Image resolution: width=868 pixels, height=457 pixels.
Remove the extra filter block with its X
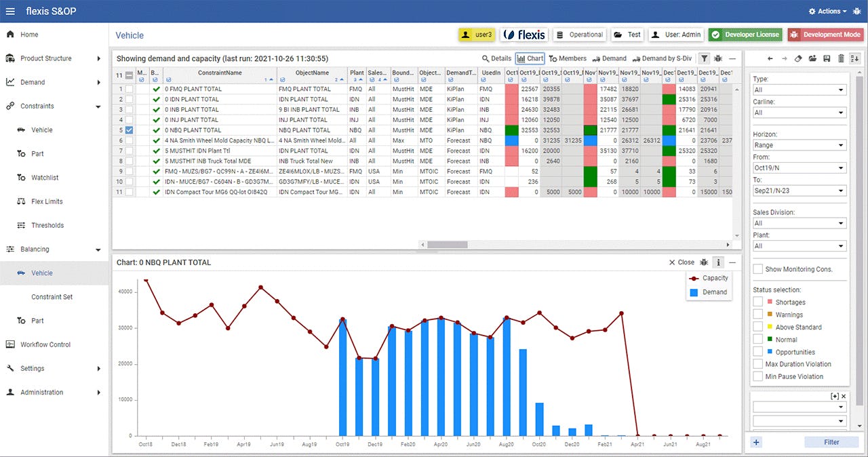[x=844, y=397]
